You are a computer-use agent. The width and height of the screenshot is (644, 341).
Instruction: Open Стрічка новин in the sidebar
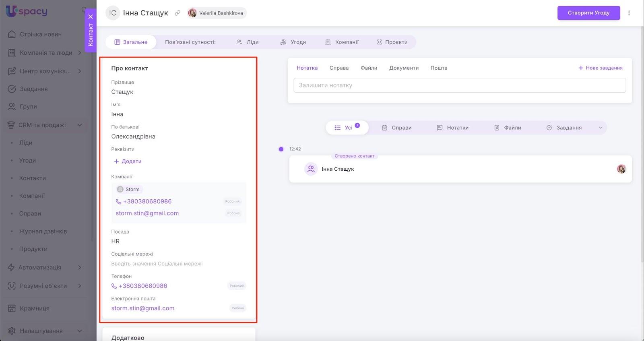[40, 34]
